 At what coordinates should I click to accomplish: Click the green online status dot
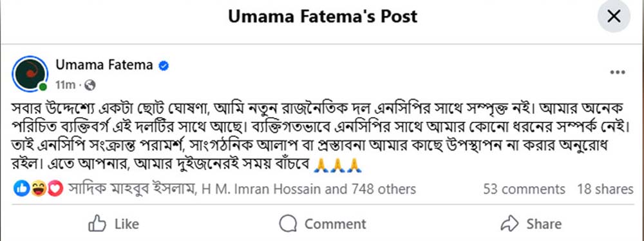[x=43, y=87]
